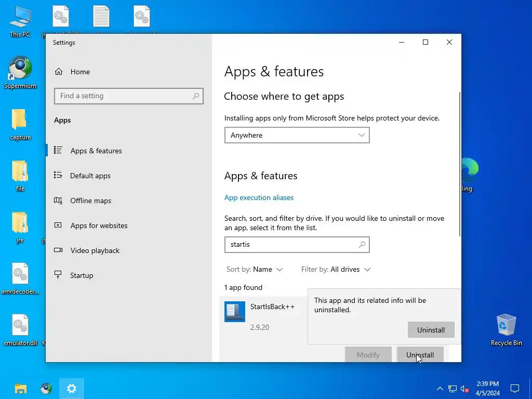The width and height of the screenshot is (532, 399).
Task: Click Settings gear in taskbar
Action: pyautogui.click(x=72, y=389)
